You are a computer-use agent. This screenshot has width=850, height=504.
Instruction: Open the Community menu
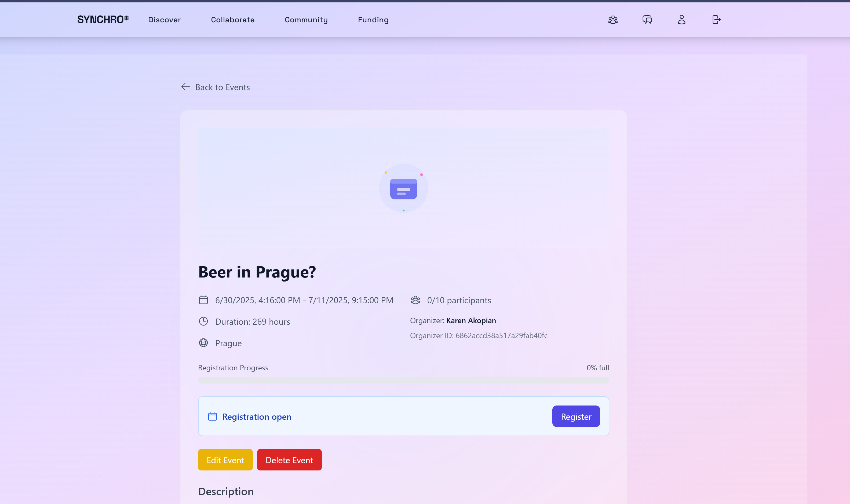[306, 20]
